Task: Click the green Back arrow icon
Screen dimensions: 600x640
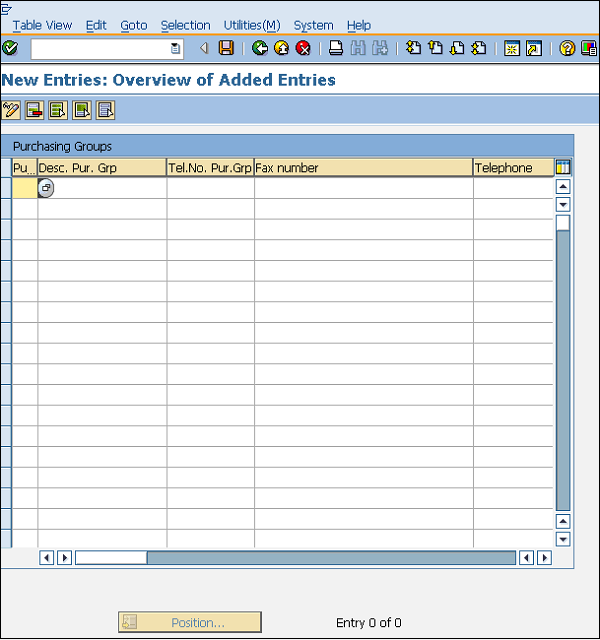Action: click(260, 48)
